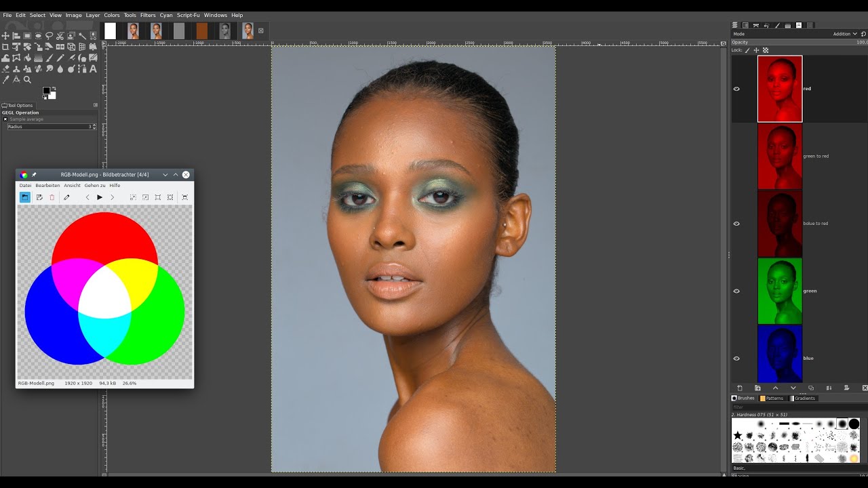
Task: Open the File menu
Action: point(7,15)
